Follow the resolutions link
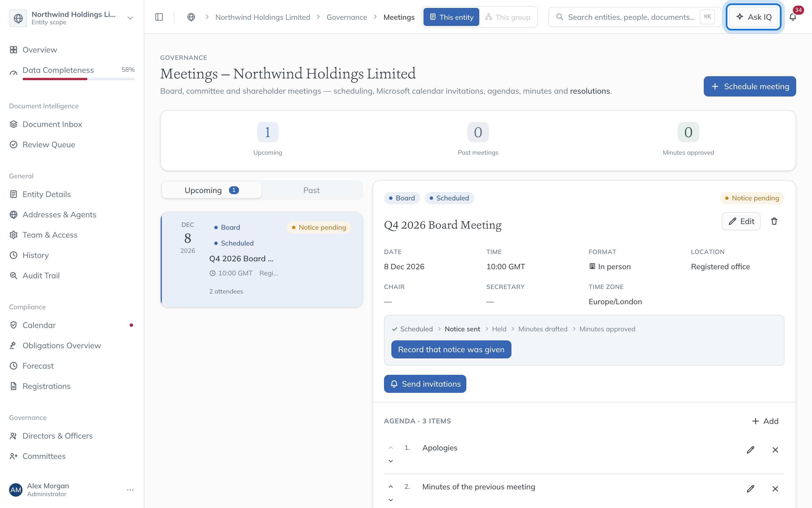The height and width of the screenshot is (508, 812). [590, 91]
